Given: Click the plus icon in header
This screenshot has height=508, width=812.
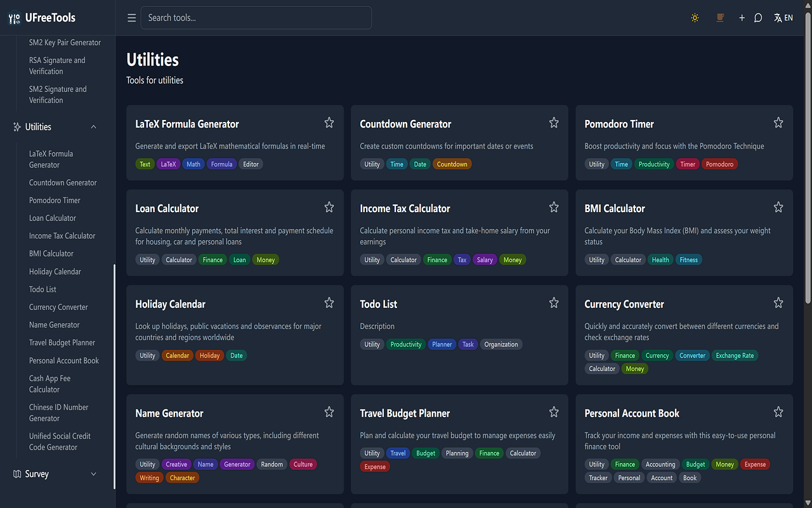Looking at the screenshot, I should (742, 18).
